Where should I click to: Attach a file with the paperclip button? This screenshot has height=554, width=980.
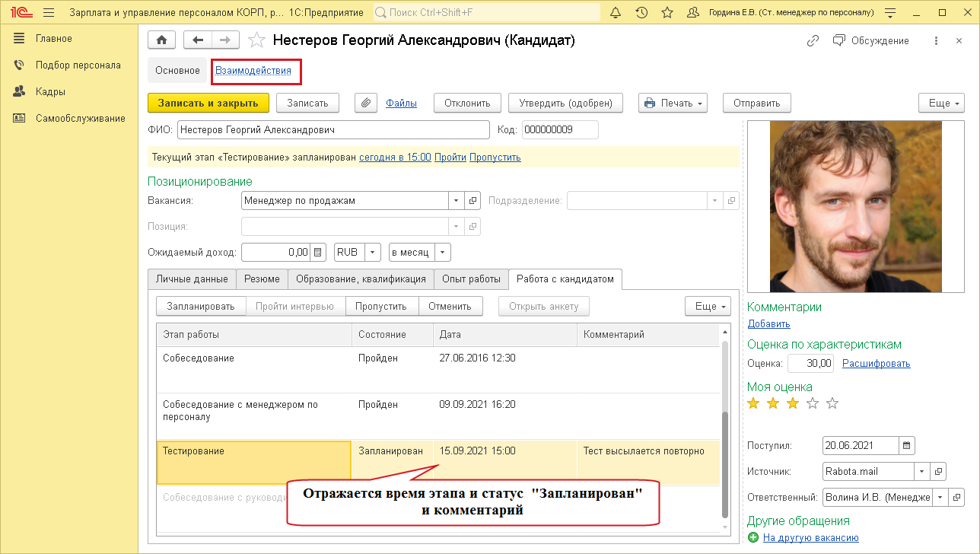pyautogui.click(x=367, y=103)
